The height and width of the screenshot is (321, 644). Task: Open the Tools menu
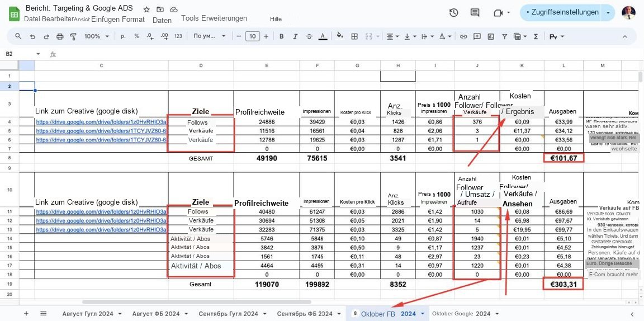190,18
